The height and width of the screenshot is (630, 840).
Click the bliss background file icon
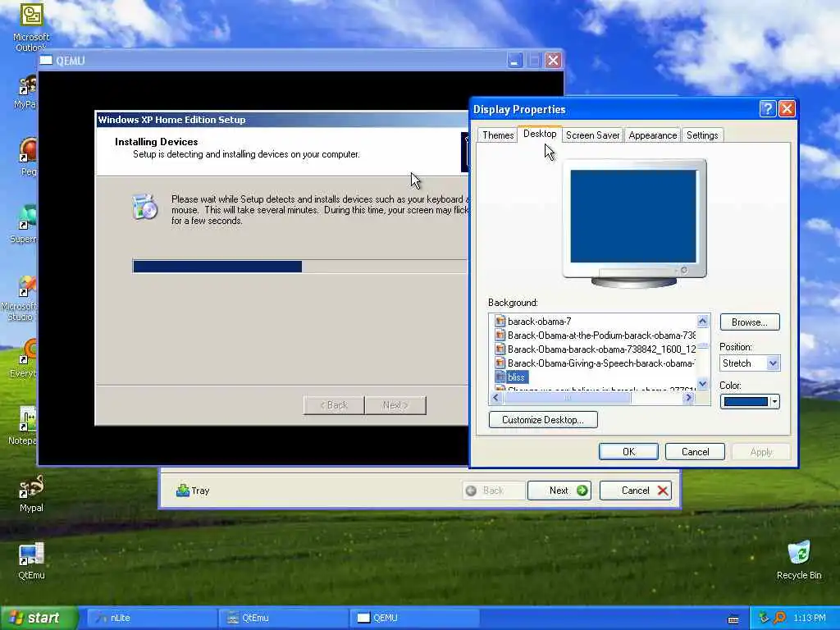[x=500, y=377]
